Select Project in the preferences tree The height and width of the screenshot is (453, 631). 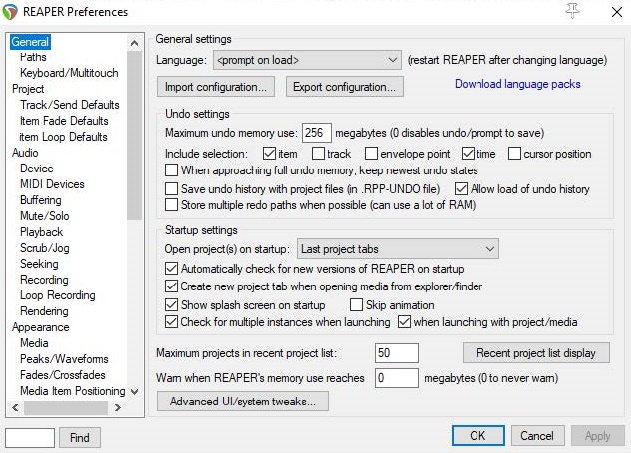coord(28,89)
